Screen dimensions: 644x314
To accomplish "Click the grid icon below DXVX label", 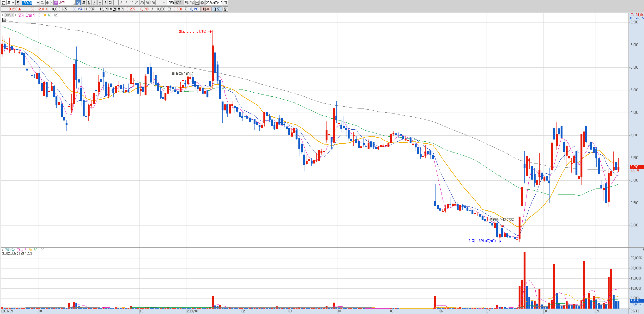I will [4, 20].
